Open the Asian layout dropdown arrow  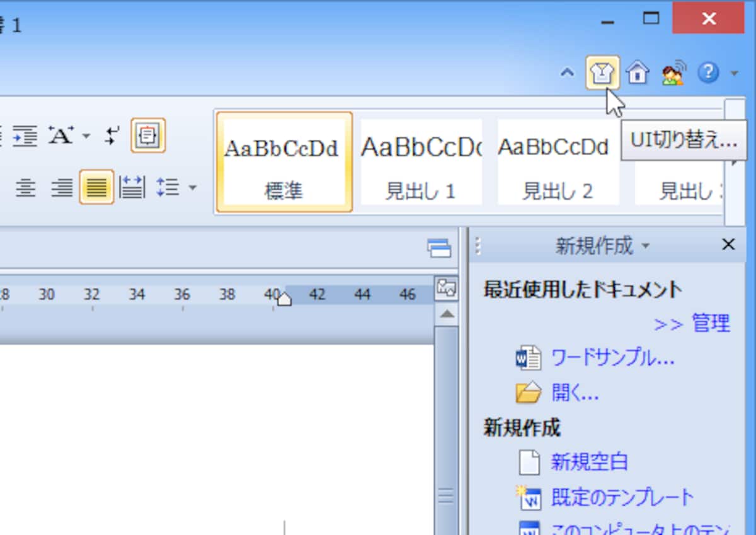pos(86,135)
